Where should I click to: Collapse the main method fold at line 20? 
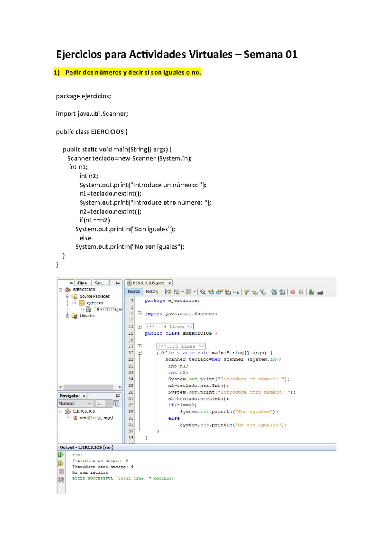click(x=139, y=353)
